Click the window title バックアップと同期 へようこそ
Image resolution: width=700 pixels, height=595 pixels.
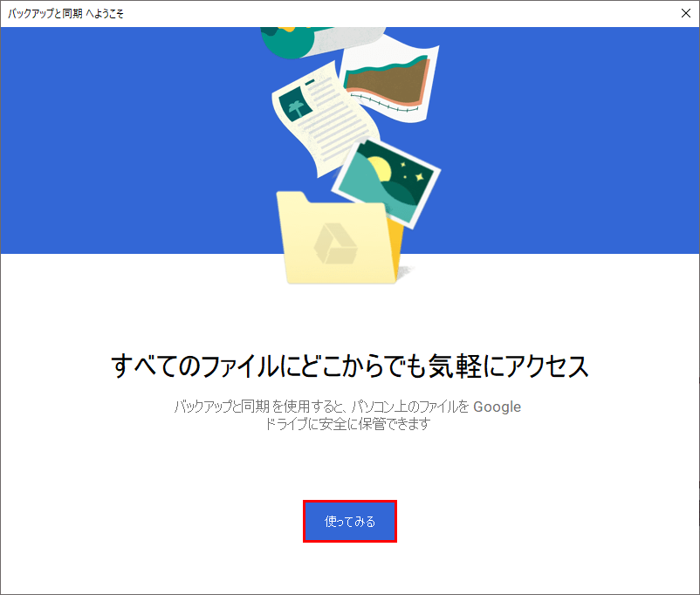(x=65, y=14)
